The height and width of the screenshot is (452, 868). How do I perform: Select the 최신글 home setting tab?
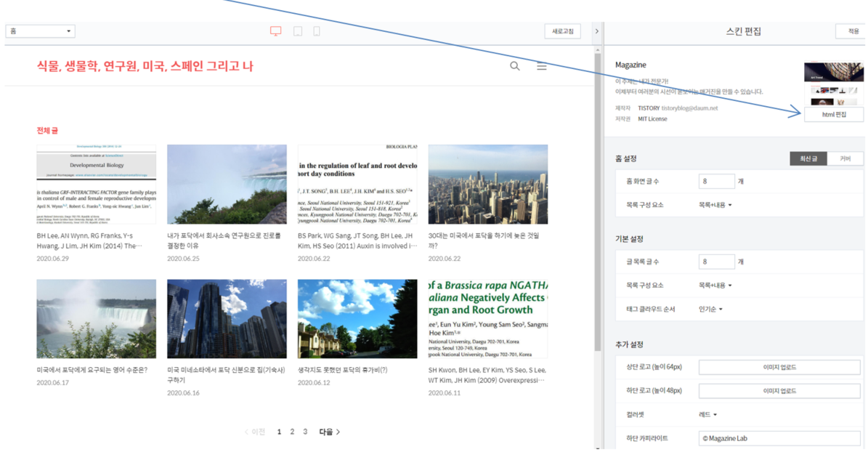(x=808, y=158)
